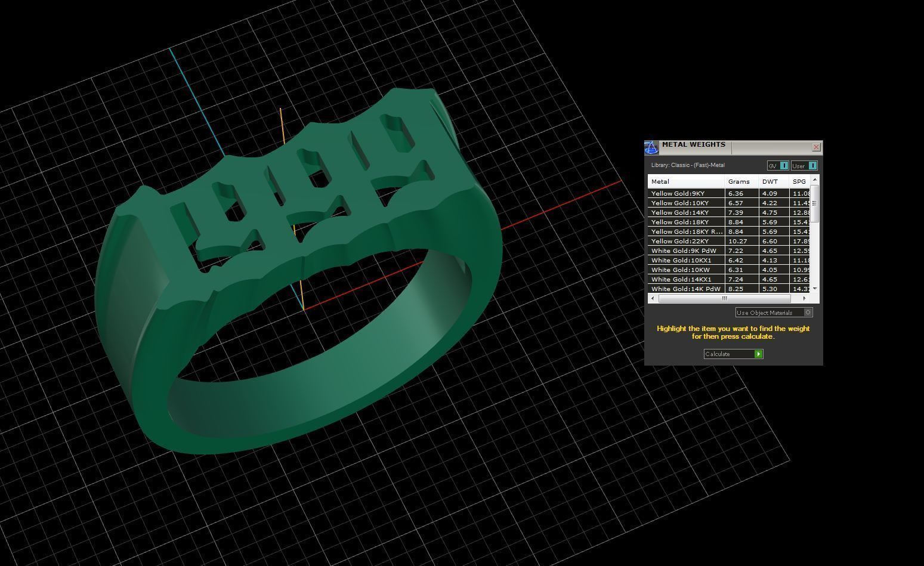This screenshot has width=924, height=566.
Task: Select the White Gold:9K PdW row
Action: [x=729, y=250]
